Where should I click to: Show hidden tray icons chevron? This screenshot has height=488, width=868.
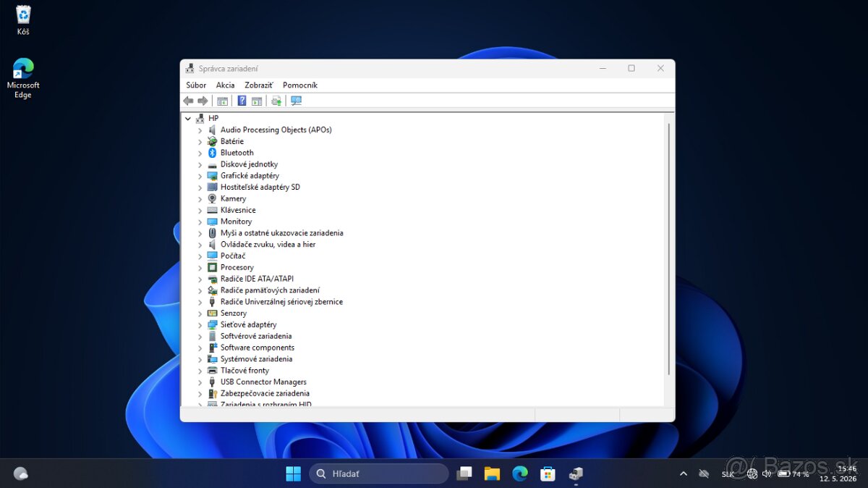click(683, 474)
